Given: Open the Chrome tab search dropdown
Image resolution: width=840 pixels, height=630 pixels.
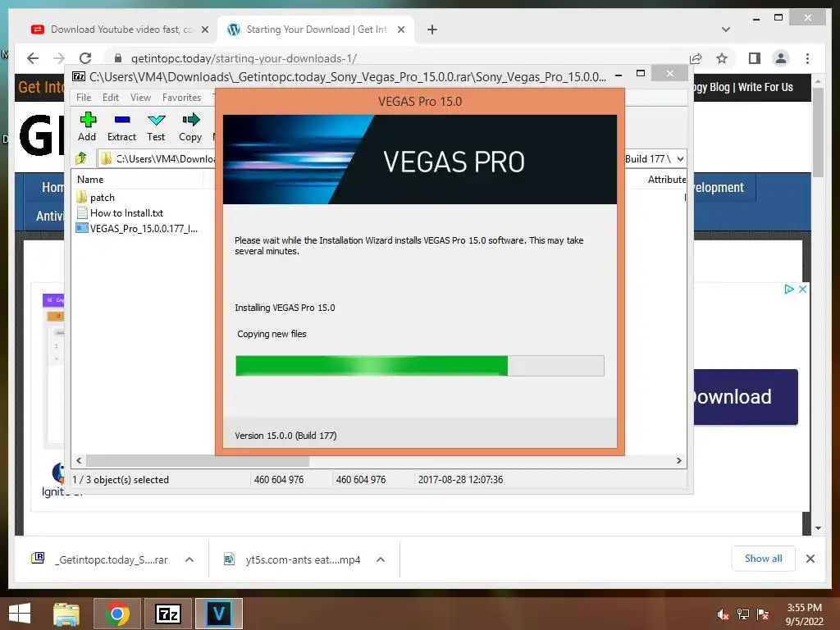Looking at the screenshot, I should click(x=726, y=30).
